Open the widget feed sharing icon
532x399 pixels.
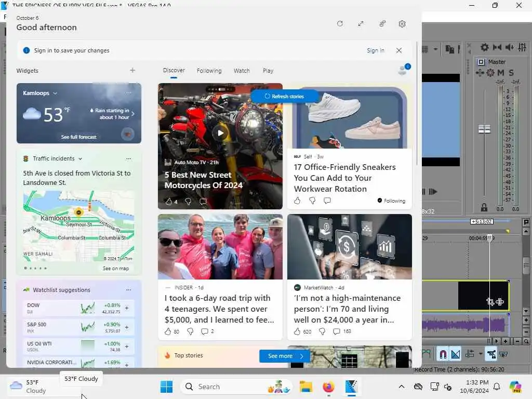(x=382, y=24)
